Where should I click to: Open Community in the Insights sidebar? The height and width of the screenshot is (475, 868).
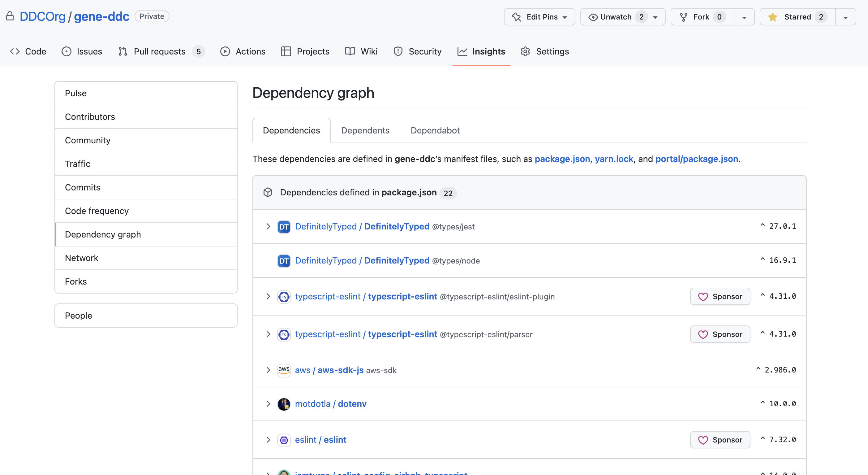click(146, 140)
